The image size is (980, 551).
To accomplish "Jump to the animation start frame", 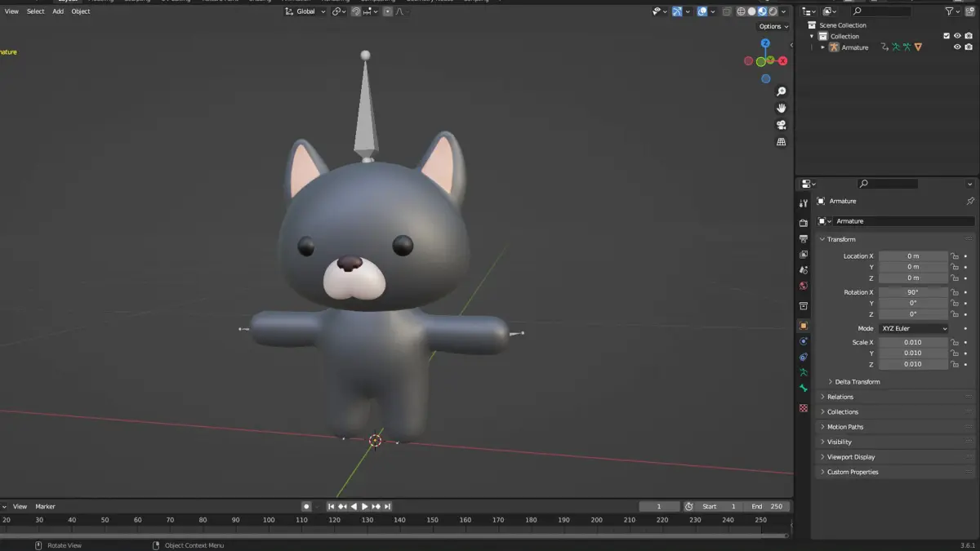I will (332, 506).
